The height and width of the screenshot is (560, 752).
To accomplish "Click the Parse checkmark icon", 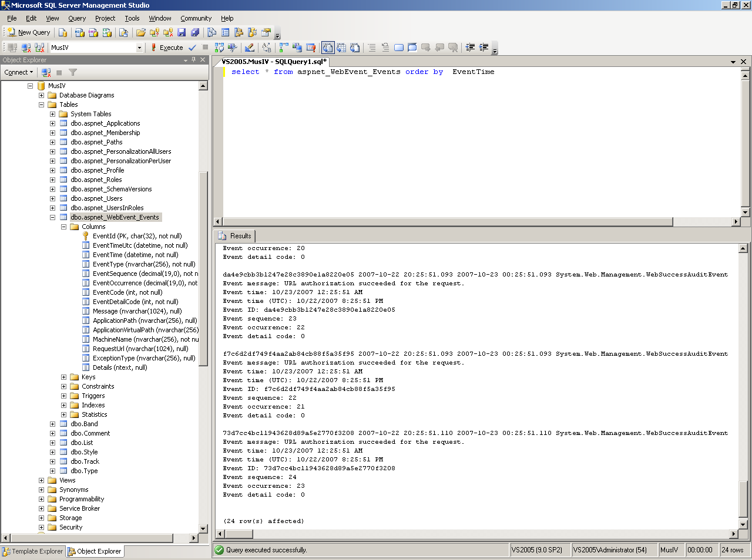I will (192, 48).
